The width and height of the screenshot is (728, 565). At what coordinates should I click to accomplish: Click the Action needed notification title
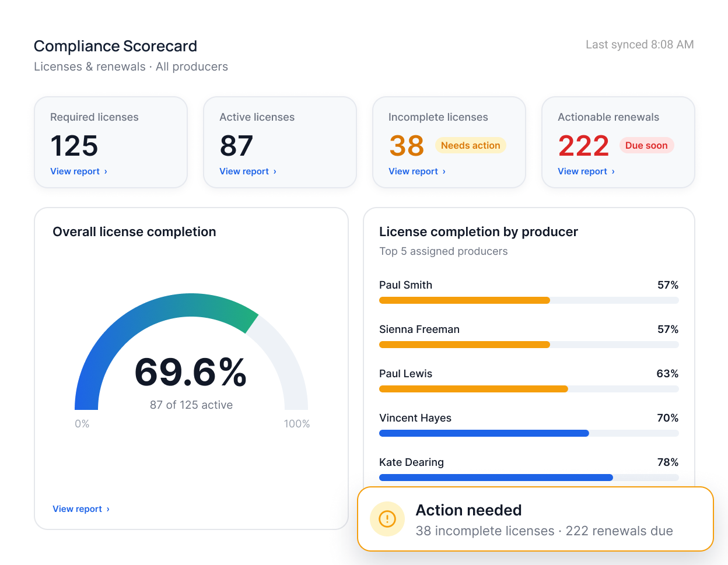(468, 510)
